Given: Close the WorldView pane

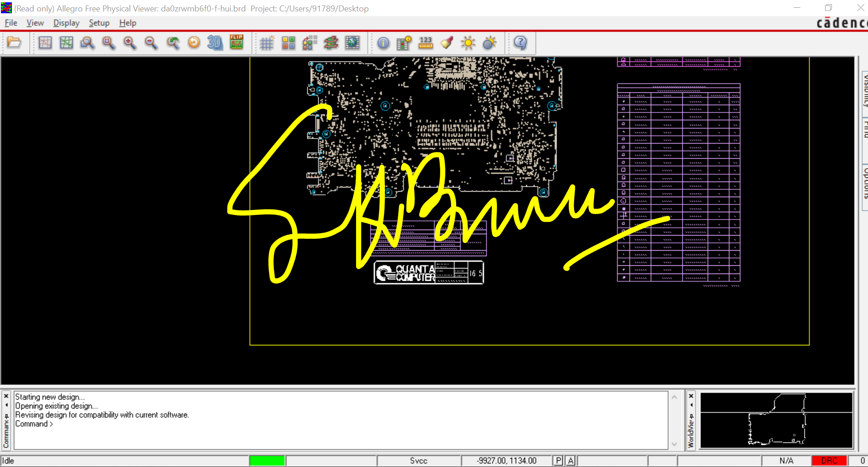Looking at the screenshot, I should (691, 396).
